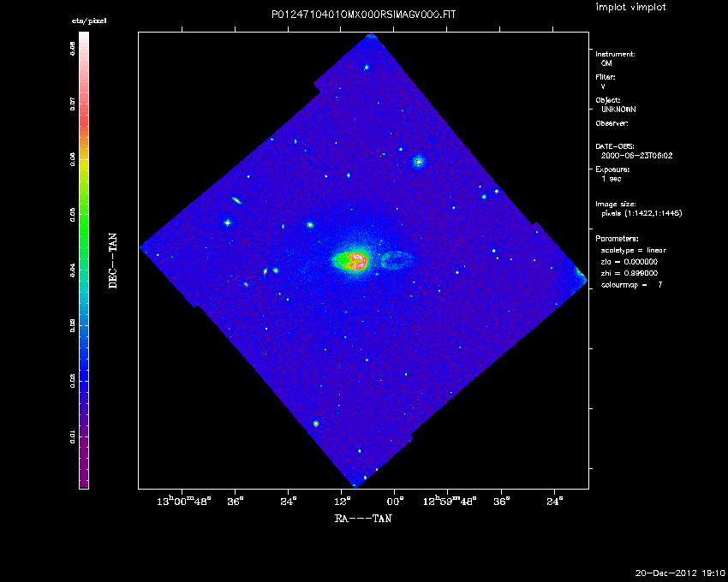Click the 0.04 colorbar scale label
The width and height of the screenshot is (728, 582).
[73, 271]
